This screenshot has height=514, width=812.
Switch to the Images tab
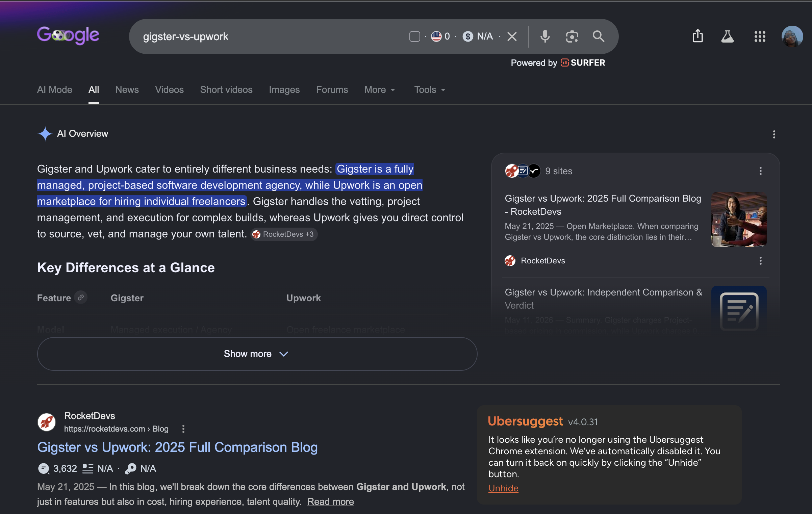pyautogui.click(x=284, y=90)
